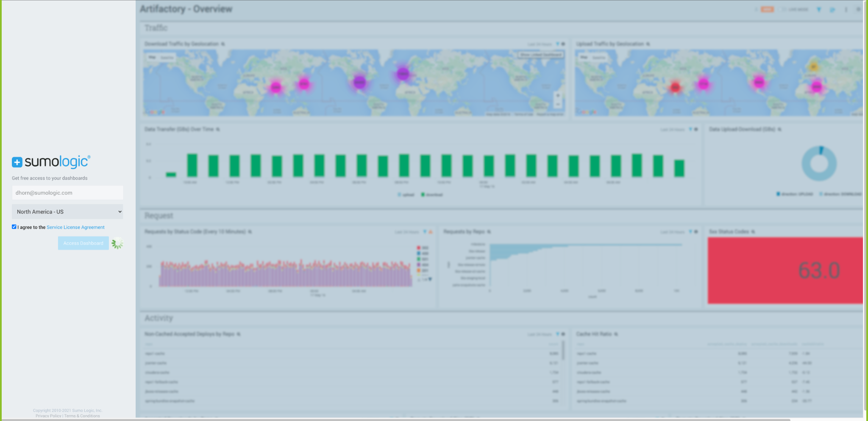The height and width of the screenshot is (421, 868).
Task: Click the Sumo Logic logo
Action: click(x=51, y=162)
